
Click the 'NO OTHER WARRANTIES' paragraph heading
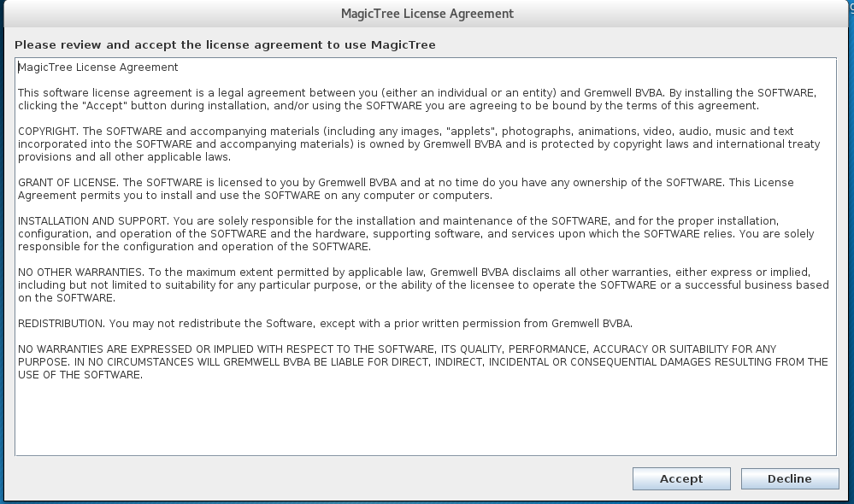(80, 273)
